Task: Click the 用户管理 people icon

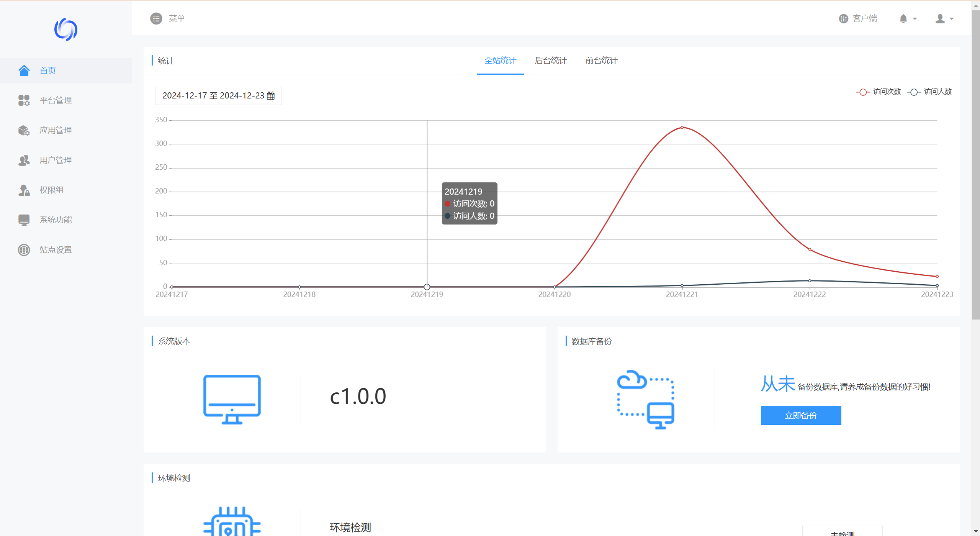Action: coord(24,160)
